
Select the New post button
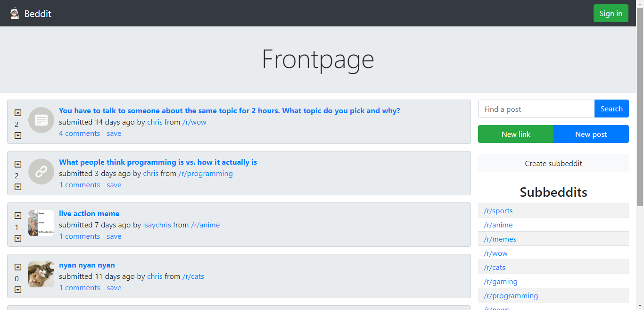(x=591, y=134)
